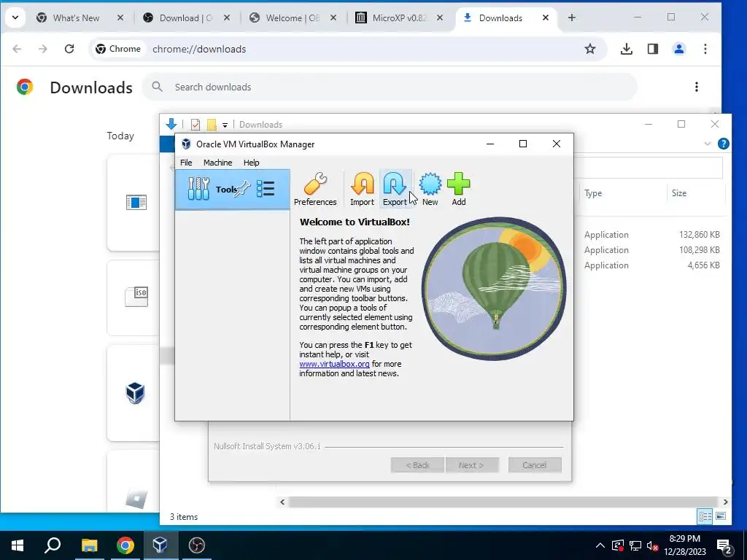
Task: Open File menu in VirtualBox Manager
Action: 186,163
